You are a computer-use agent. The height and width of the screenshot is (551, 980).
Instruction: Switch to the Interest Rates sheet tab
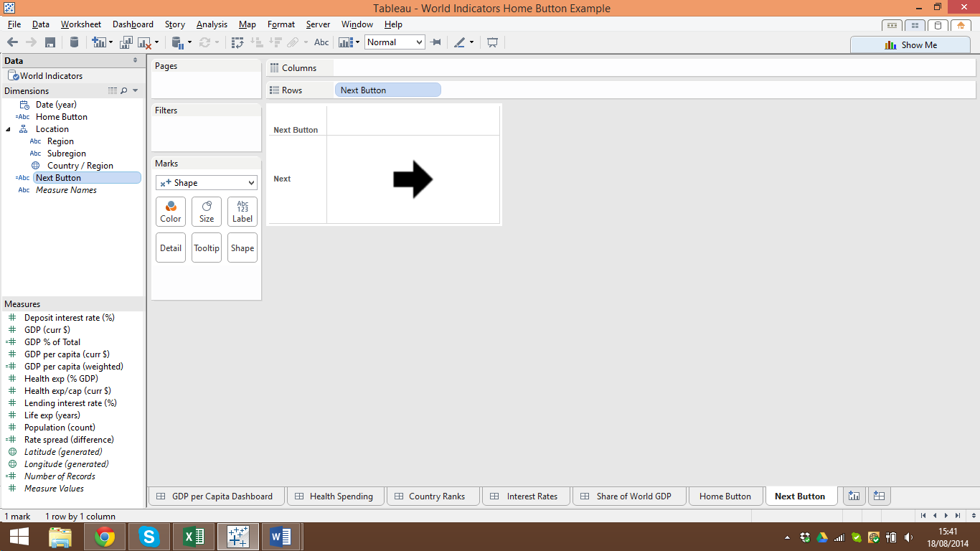click(x=526, y=496)
